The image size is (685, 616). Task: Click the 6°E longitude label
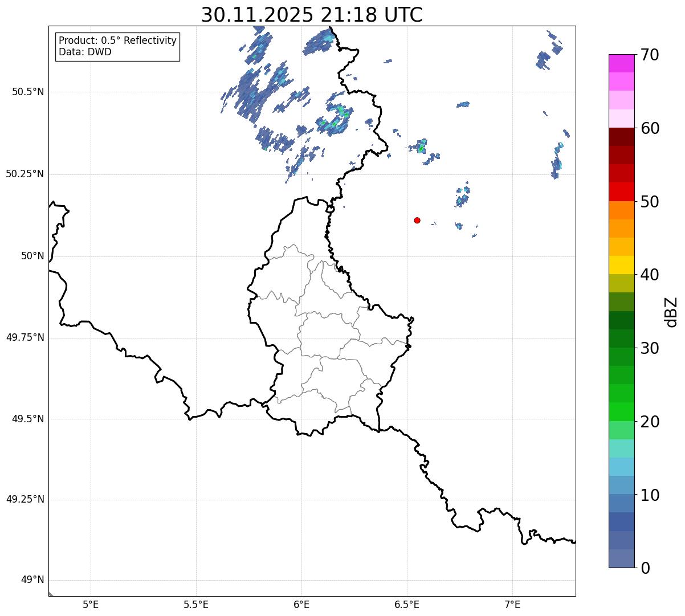click(301, 604)
